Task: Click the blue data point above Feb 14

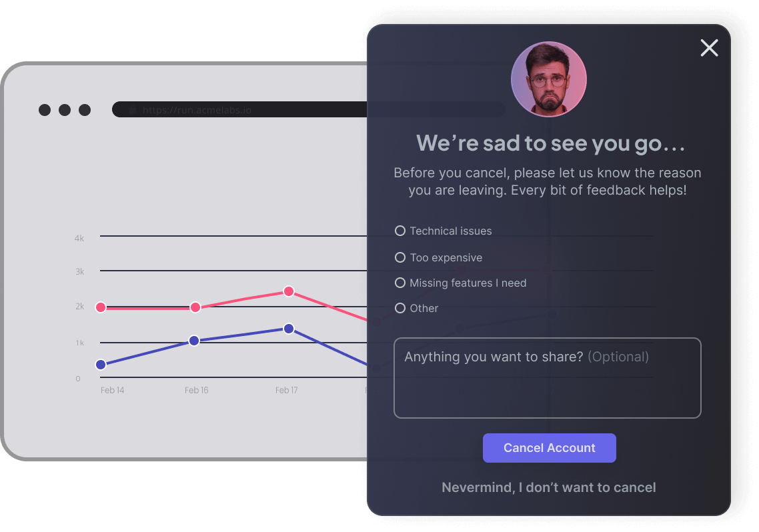Action: pyautogui.click(x=101, y=365)
